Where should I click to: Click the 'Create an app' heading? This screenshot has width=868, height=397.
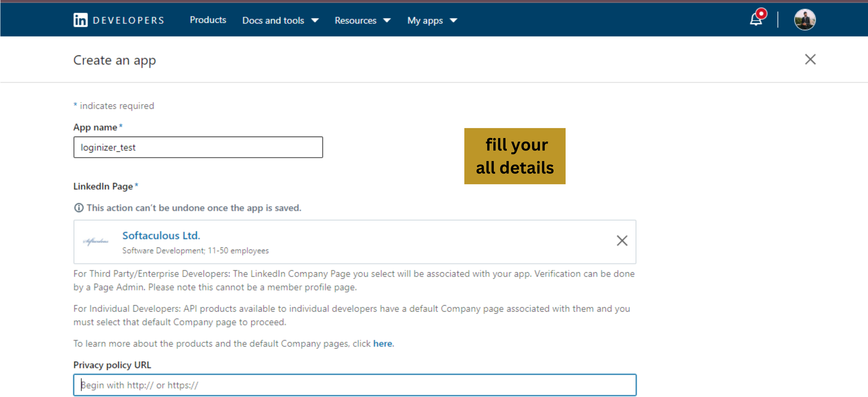(115, 61)
